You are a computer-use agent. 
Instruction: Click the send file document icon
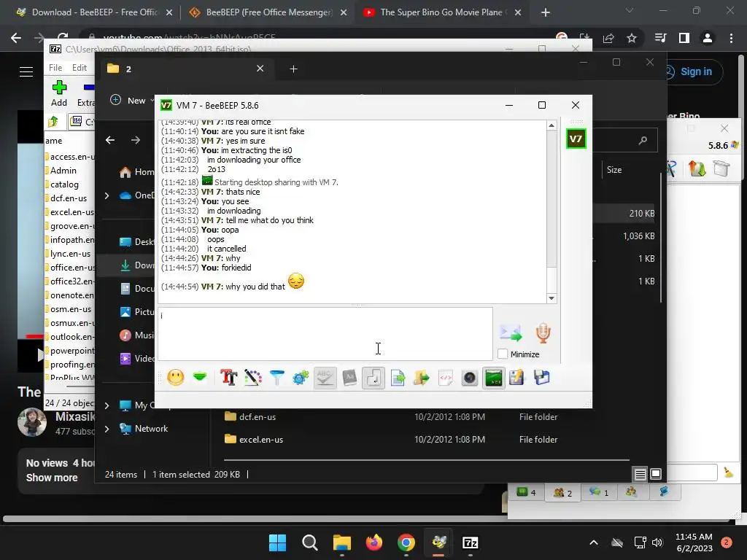[398, 378]
